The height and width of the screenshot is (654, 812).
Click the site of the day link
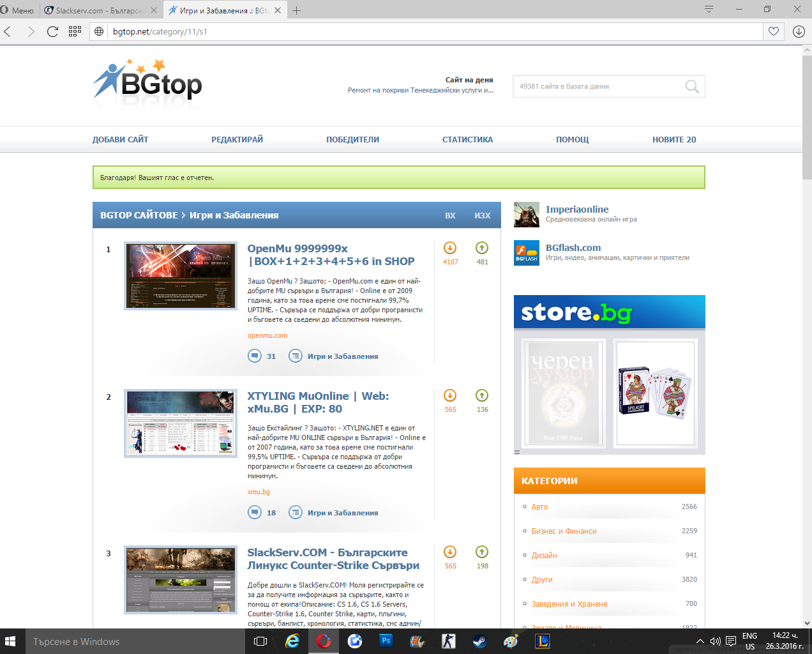pos(421,90)
